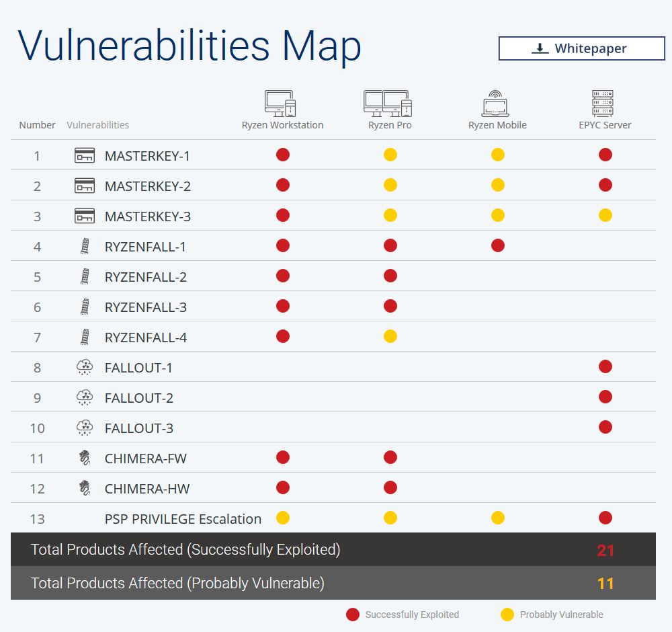Image resolution: width=672 pixels, height=632 pixels.
Task: Click the Ryzen Mobile laptop icon
Action: click(x=495, y=104)
